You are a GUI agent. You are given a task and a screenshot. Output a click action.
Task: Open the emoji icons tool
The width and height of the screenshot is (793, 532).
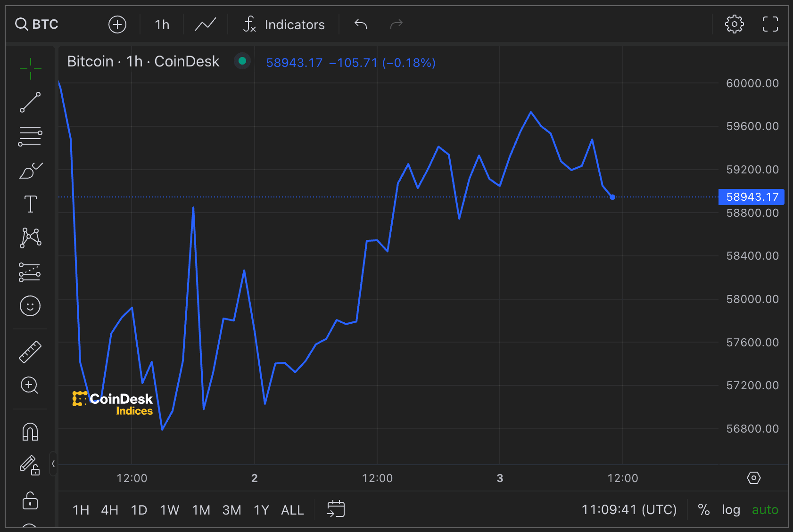[x=30, y=306]
